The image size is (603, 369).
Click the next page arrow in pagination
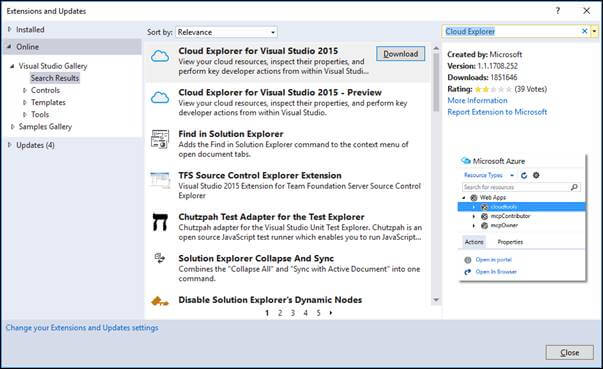tap(331, 313)
